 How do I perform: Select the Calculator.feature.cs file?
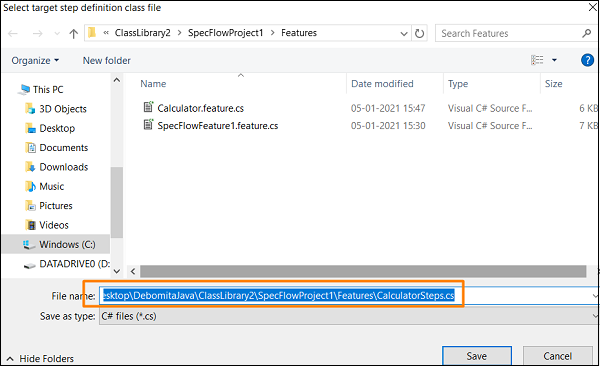click(x=201, y=108)
